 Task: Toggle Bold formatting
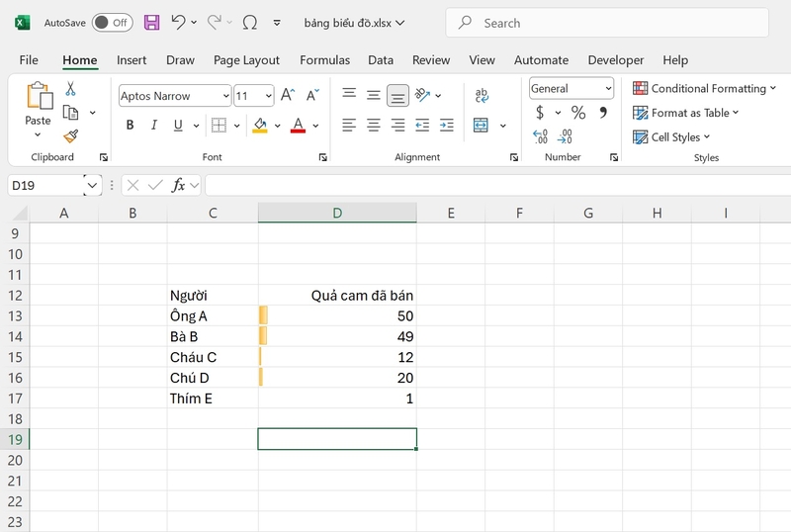coord(130,126)
